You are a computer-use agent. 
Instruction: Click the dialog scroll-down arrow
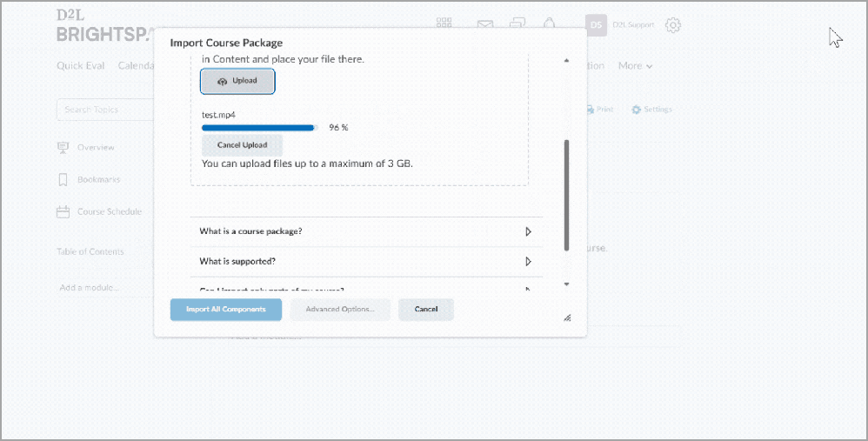click(566, 284)
